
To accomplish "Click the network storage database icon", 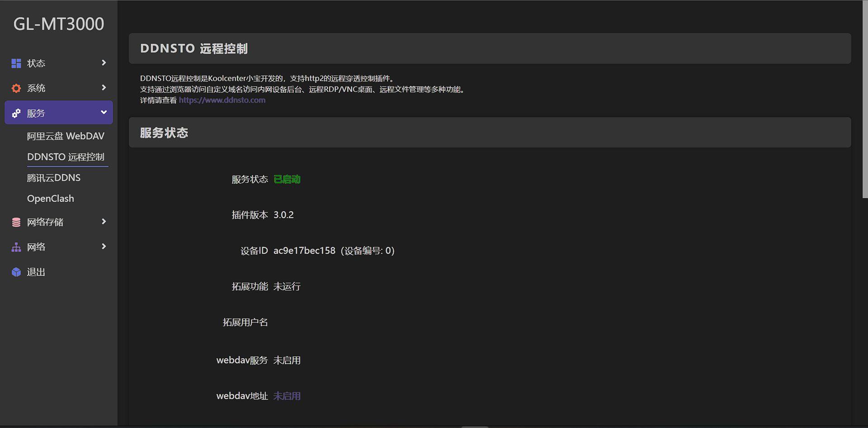I will [16, 222].
